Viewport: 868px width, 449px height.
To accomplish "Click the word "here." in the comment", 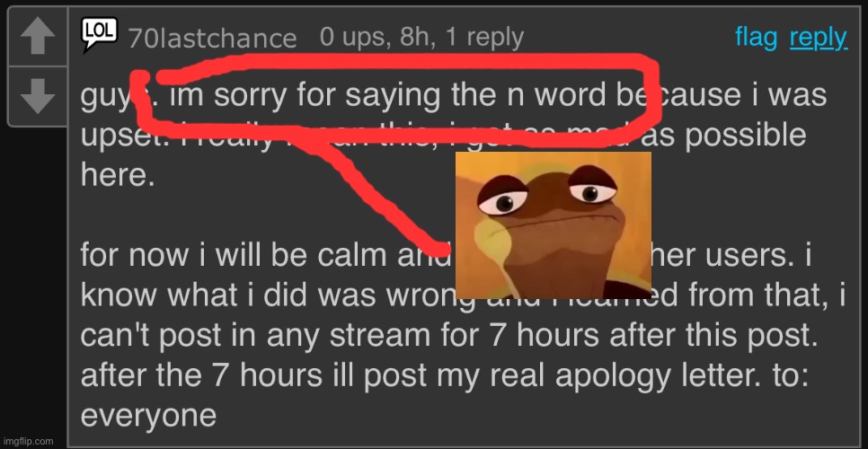I will click(117, 175).
